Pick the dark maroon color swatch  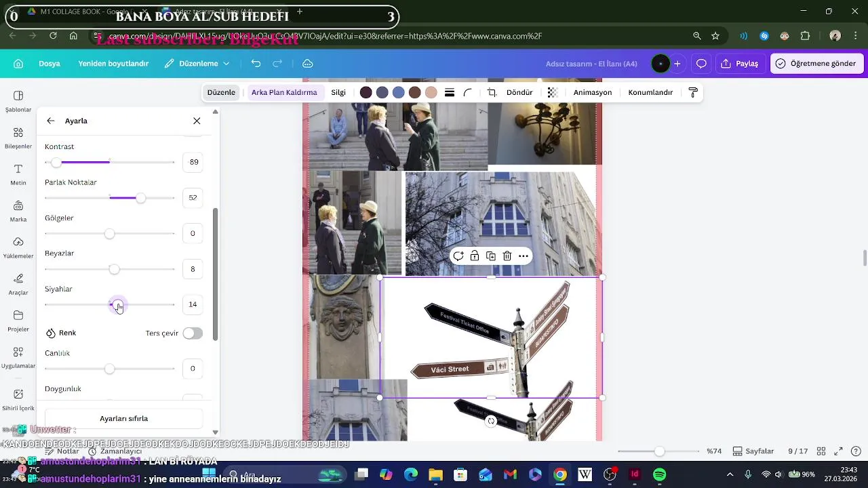[366, 93]
